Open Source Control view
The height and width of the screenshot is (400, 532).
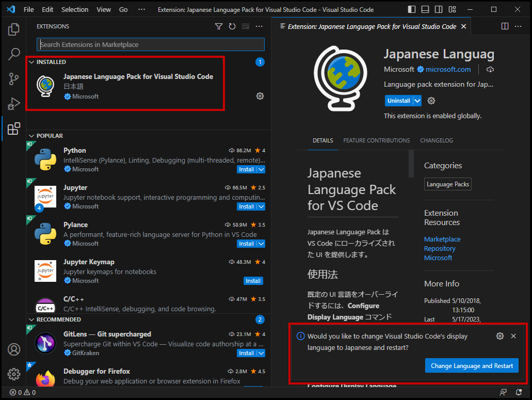[x=14, y=79]
